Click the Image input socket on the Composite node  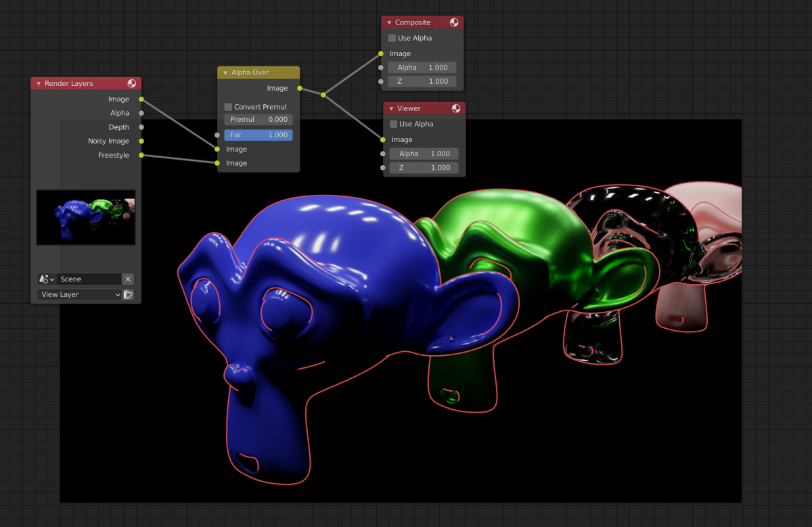[381, 53]
